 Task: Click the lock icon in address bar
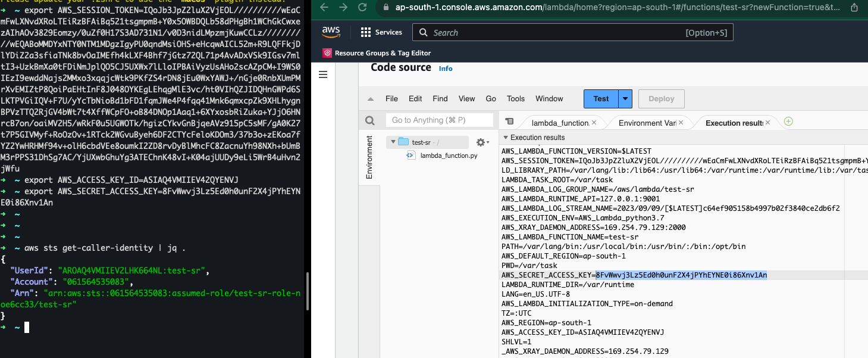click(386, 8)
